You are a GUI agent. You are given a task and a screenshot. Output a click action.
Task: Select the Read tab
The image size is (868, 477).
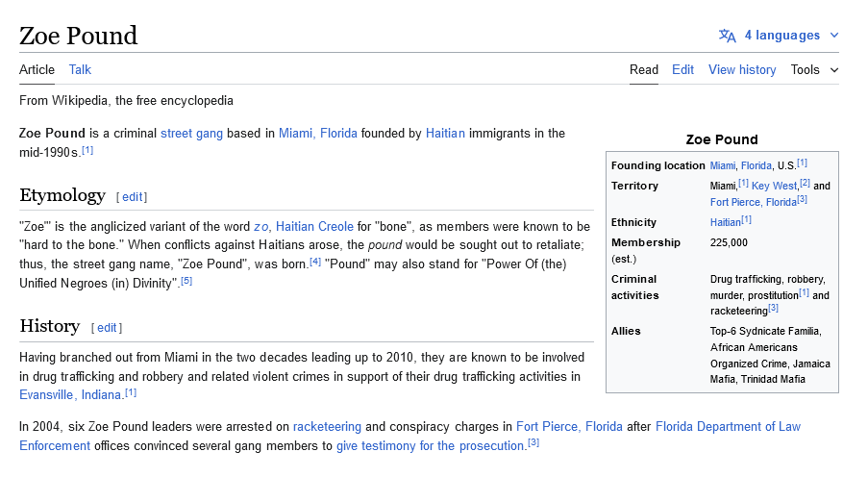click(x=644, y=70)
